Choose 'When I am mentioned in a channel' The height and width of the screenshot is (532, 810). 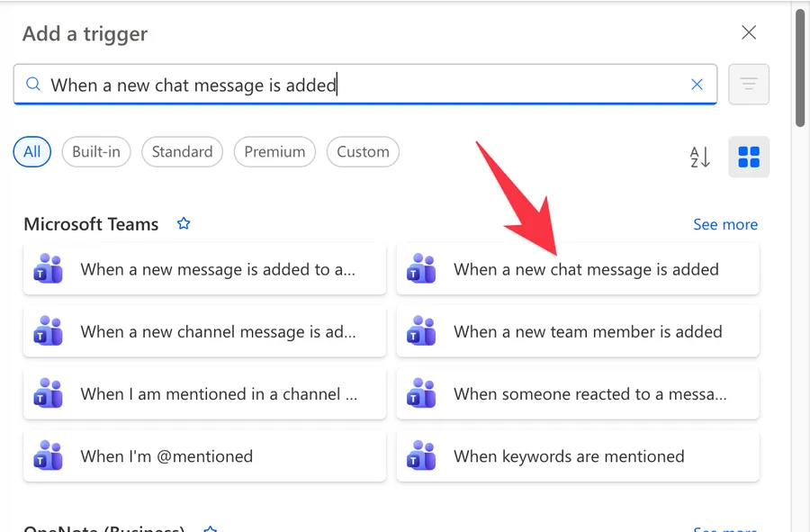(204, 394)
